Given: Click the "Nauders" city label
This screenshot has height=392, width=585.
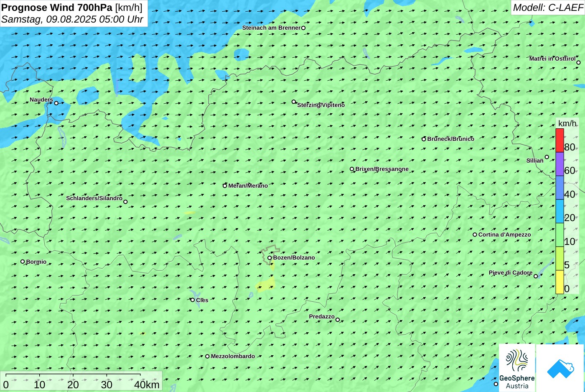Looking at the screenshot, I should click(x=41, y=100).
